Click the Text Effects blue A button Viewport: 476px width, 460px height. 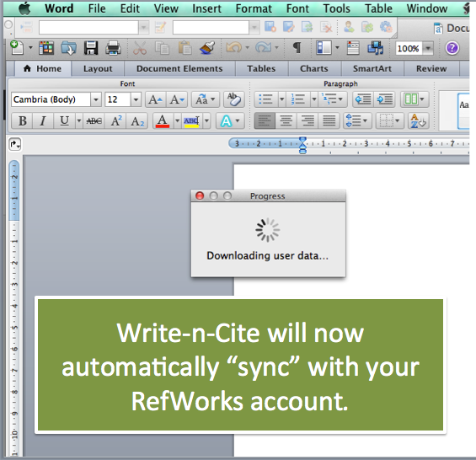[226, 121]
